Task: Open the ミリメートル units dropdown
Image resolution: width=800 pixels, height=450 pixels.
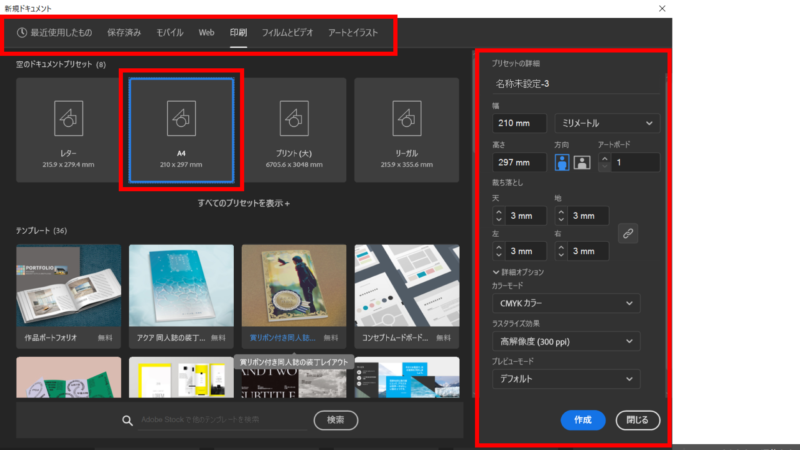Action: click(x=607, y=123)
